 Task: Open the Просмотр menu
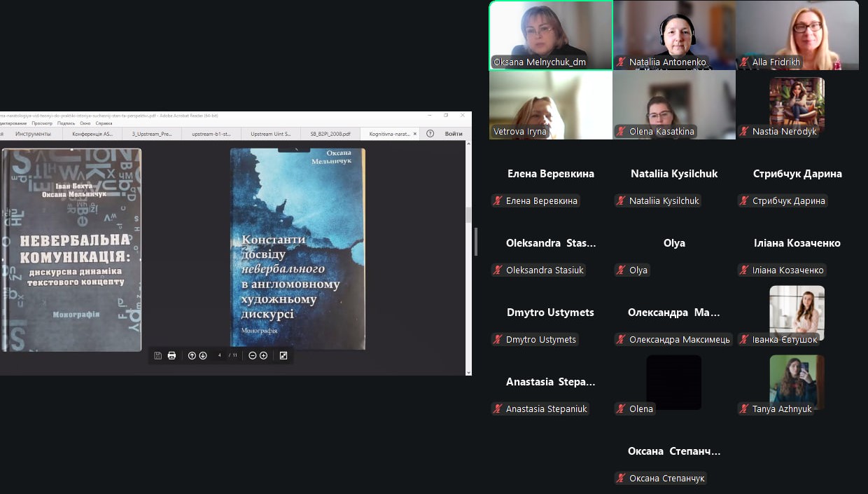click(x=42, y=123)
